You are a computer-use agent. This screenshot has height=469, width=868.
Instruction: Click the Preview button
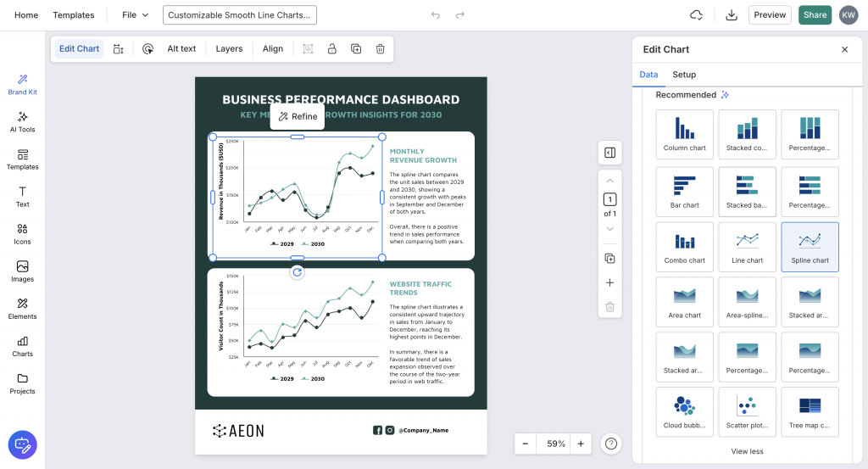point(770,15)
